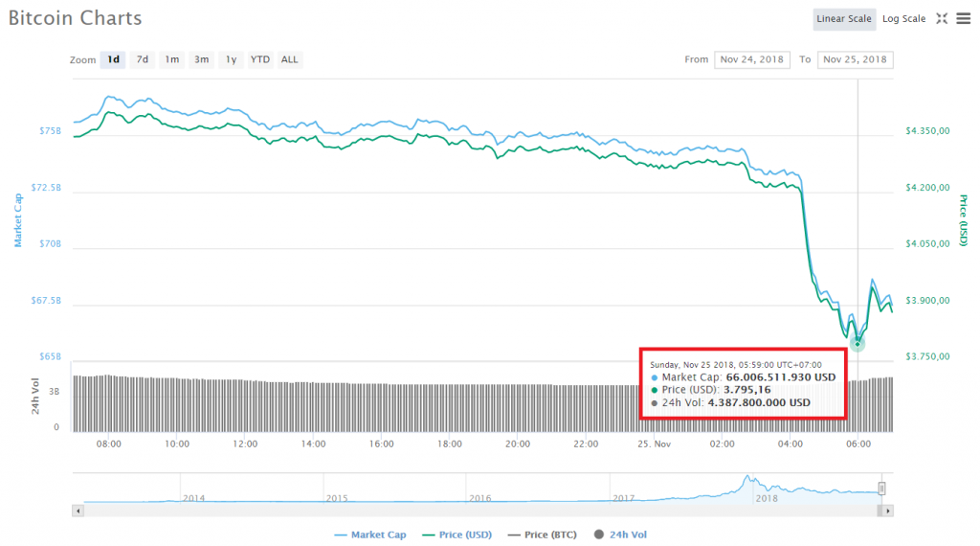Edit the From date field
The image size is (980, 546).
[752, 59]
